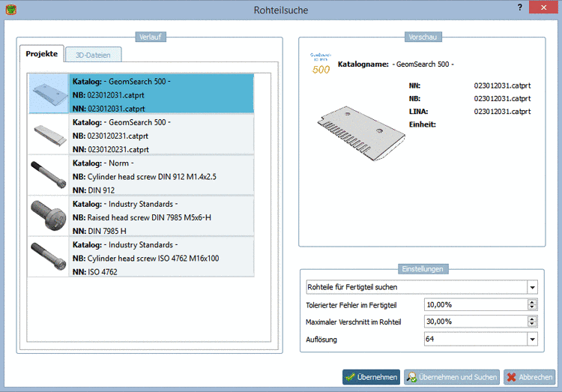Click the DIN 7985 raised head screw thumbnail
The width and height of the screenshot is (562, 392).
49,217
